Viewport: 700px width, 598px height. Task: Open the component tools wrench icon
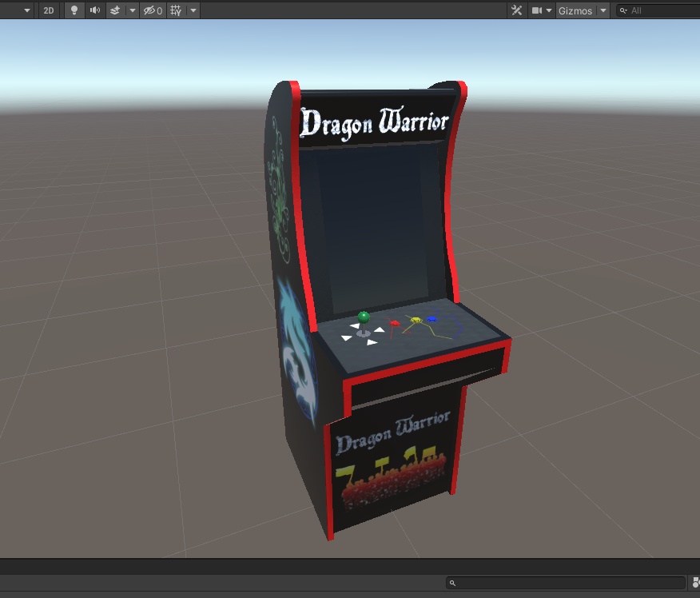517,10
